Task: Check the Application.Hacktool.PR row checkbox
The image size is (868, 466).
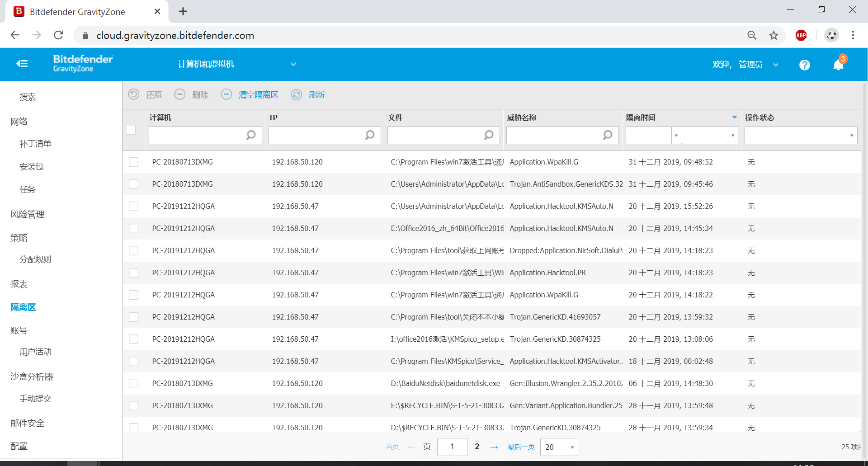Action: (134, 273)
